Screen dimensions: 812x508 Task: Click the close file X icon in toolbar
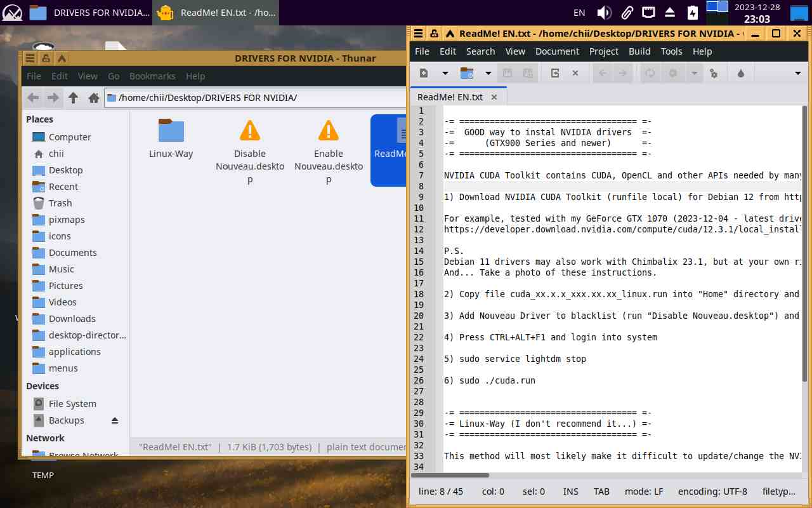575,73
